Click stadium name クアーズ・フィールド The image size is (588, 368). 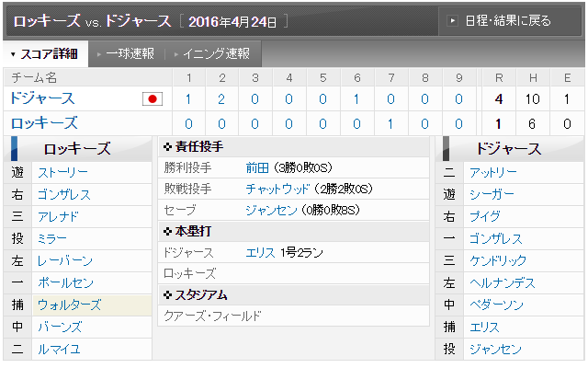pos(212,316)
